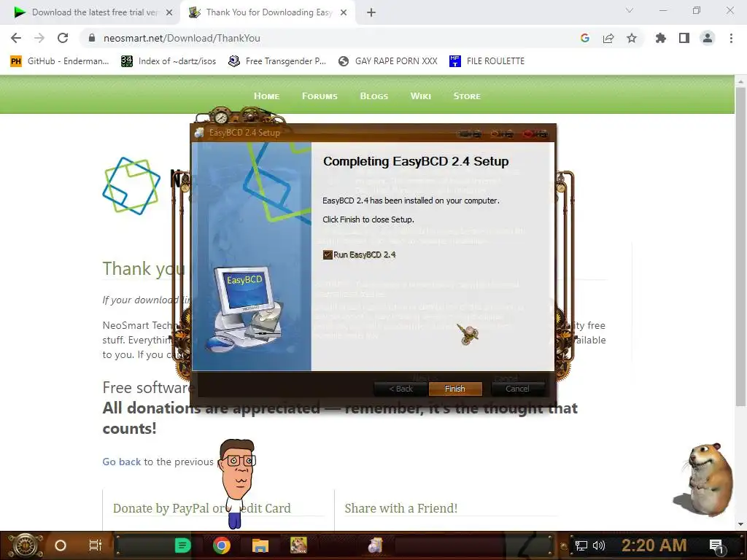
Task: Click the 'Donate by PayPal' heading
Action: (x=201, y=508)
